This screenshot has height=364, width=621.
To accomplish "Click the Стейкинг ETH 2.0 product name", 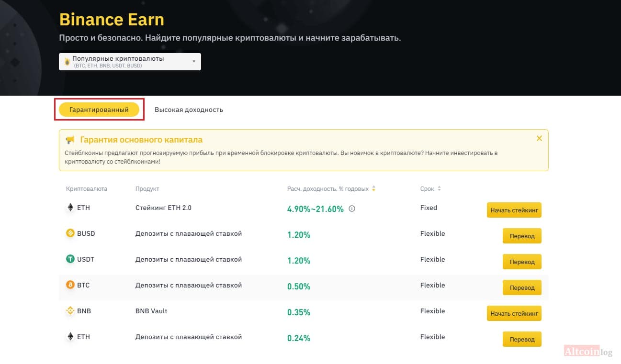I will 163,208.
